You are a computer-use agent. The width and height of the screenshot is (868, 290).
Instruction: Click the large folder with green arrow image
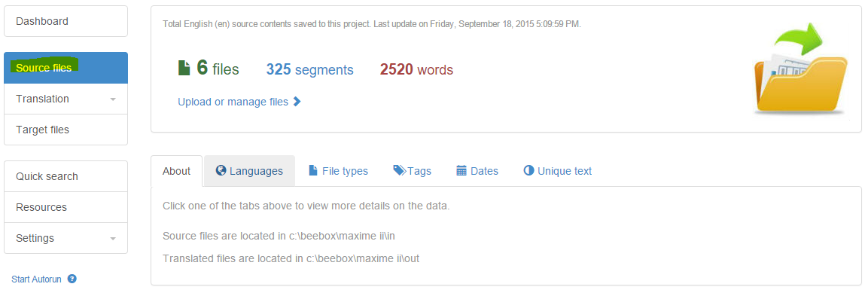800,69
